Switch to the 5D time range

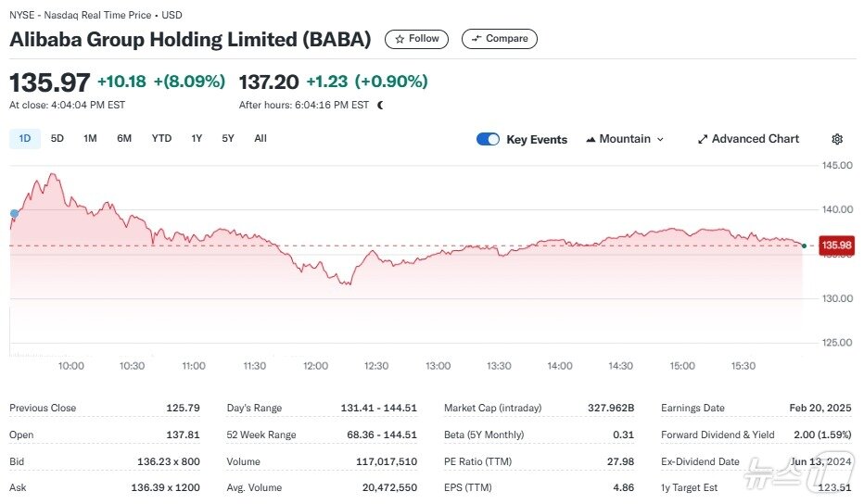point(57,139)
